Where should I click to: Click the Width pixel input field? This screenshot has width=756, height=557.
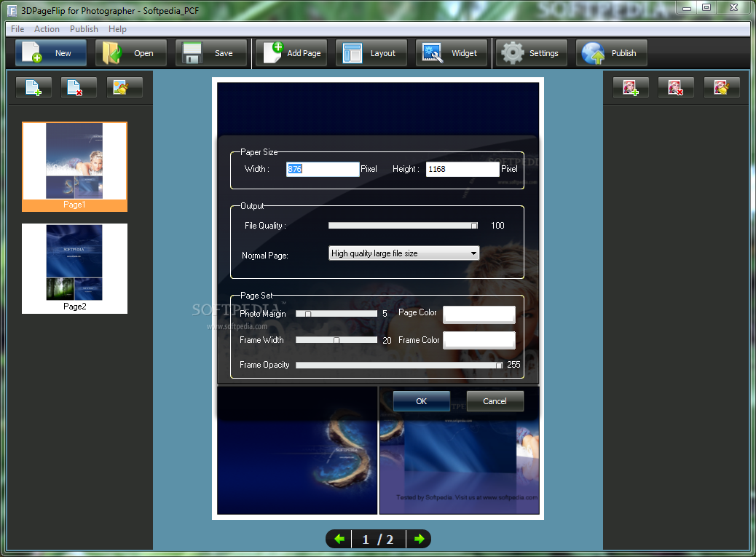tap(323, 169)
